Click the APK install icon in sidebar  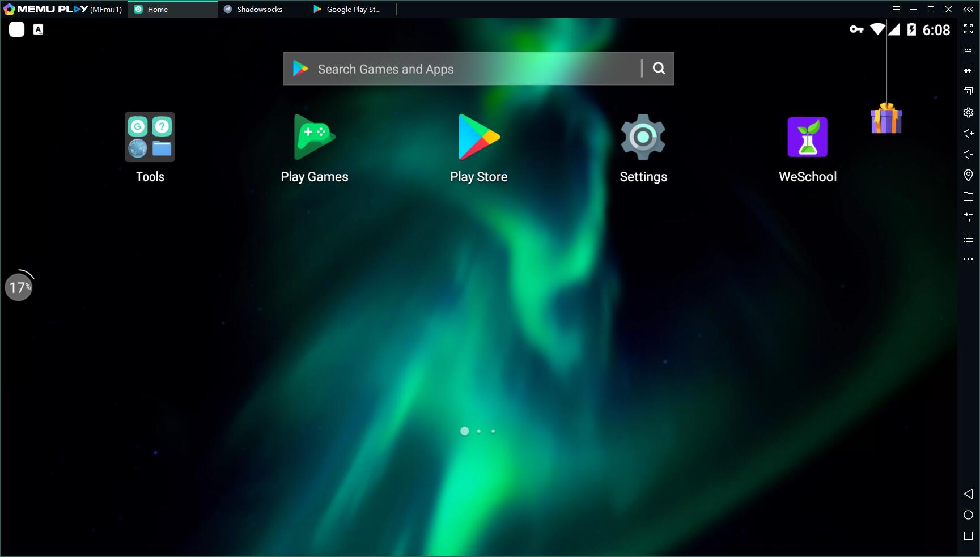(x=968, y=71)
